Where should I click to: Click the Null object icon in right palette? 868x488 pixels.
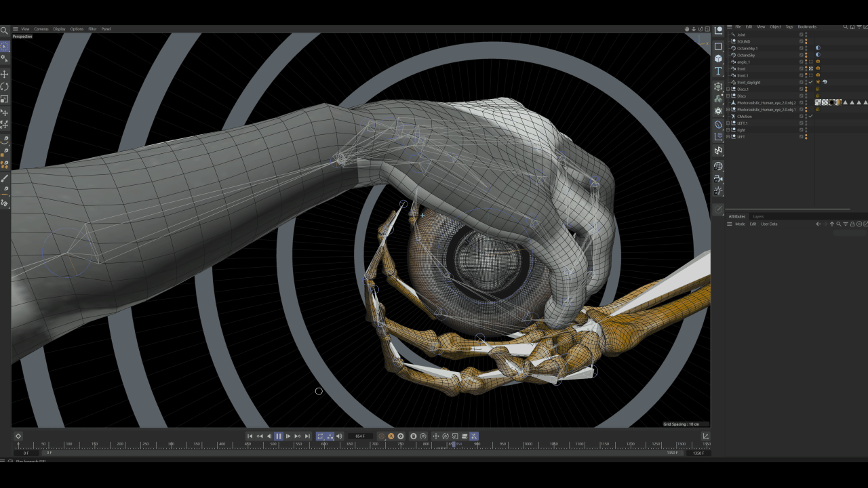pos(719,30)
